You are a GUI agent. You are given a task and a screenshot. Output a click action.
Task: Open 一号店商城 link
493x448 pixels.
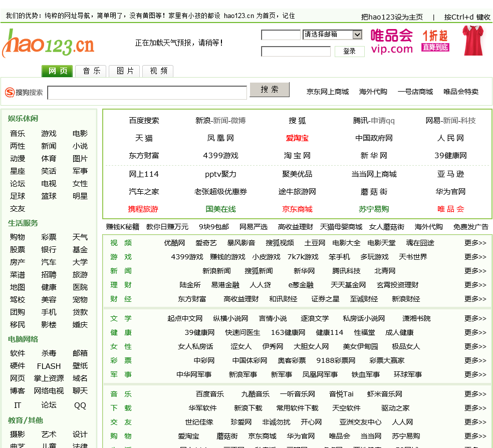tap(415, 92)
